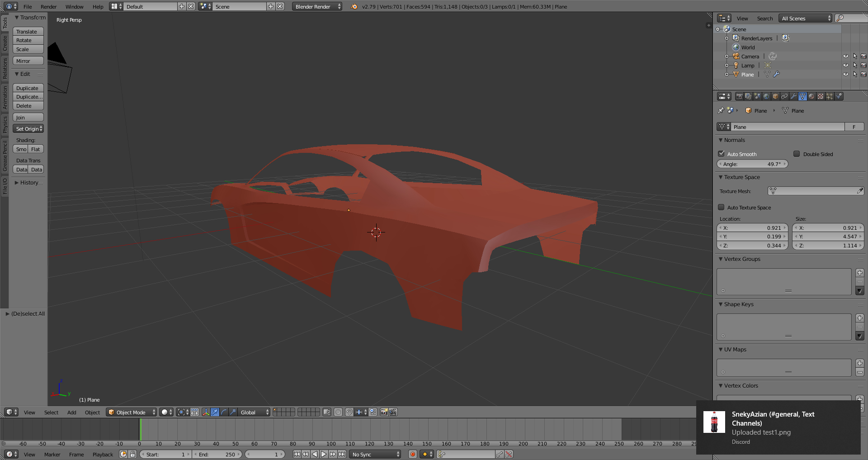Click the 3D manipulator toggle in viewport header
Screen dimensions: 868x460
click(206, 412)
